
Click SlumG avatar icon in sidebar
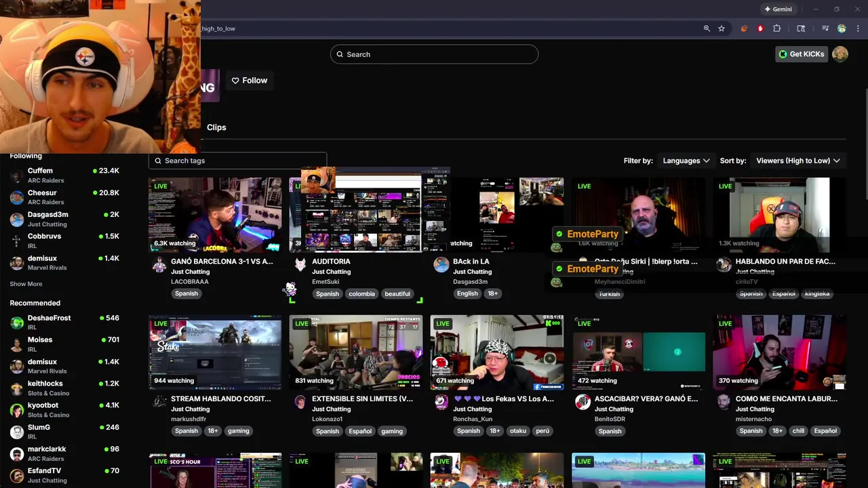16,432
